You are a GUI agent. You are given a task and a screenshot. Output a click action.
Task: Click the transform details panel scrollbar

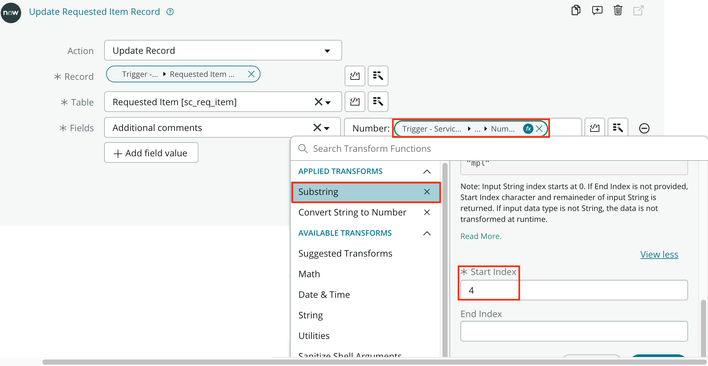click(703, 329)
